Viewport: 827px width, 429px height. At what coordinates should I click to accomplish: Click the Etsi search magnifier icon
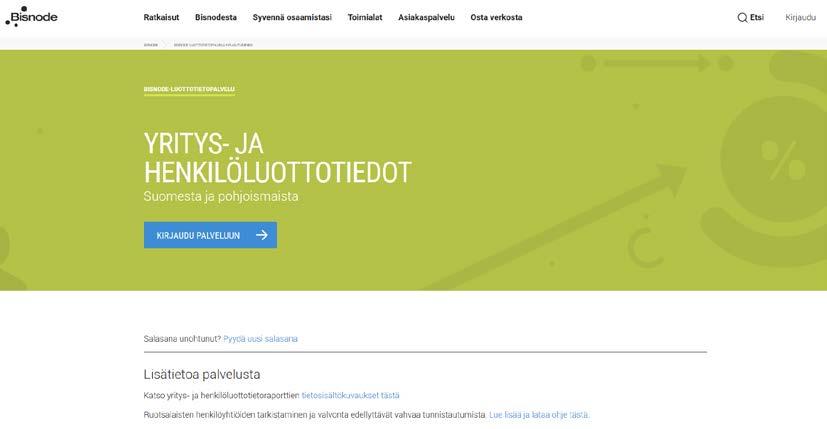click(742, 18)
